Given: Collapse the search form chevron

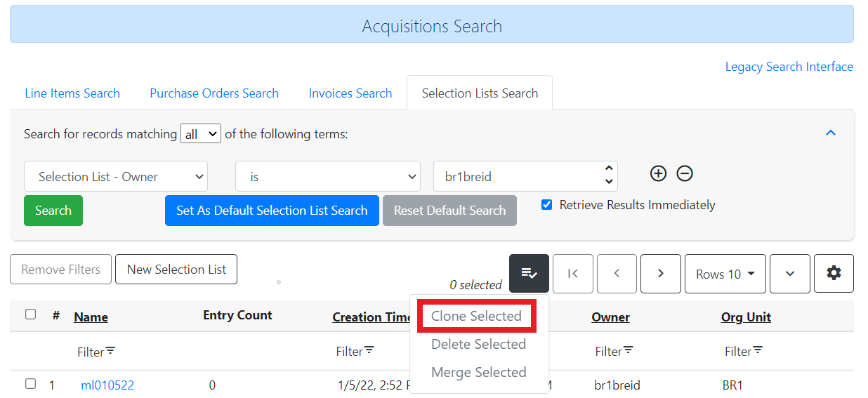Looking at the screenshot, I should point(831,133).
